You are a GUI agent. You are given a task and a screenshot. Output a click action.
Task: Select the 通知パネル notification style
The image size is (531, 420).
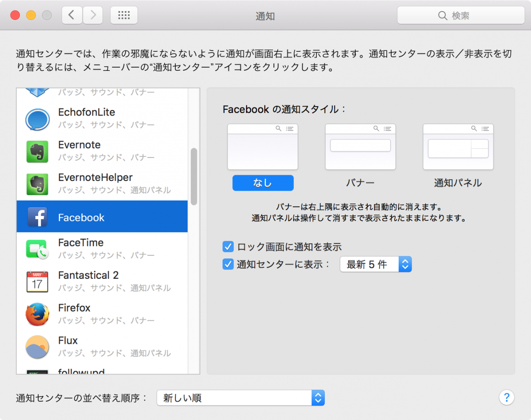(458, 146)
